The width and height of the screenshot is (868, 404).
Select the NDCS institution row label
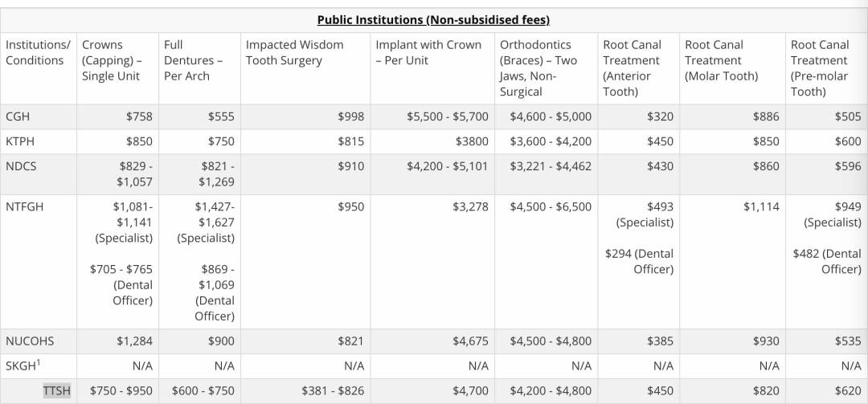[x=21, y=166]
